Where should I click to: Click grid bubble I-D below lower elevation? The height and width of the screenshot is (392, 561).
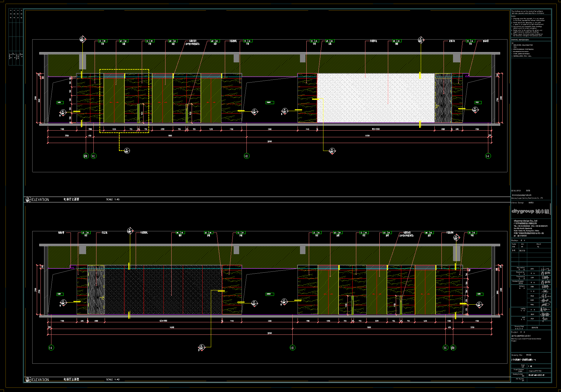click(x=292, y=348)
